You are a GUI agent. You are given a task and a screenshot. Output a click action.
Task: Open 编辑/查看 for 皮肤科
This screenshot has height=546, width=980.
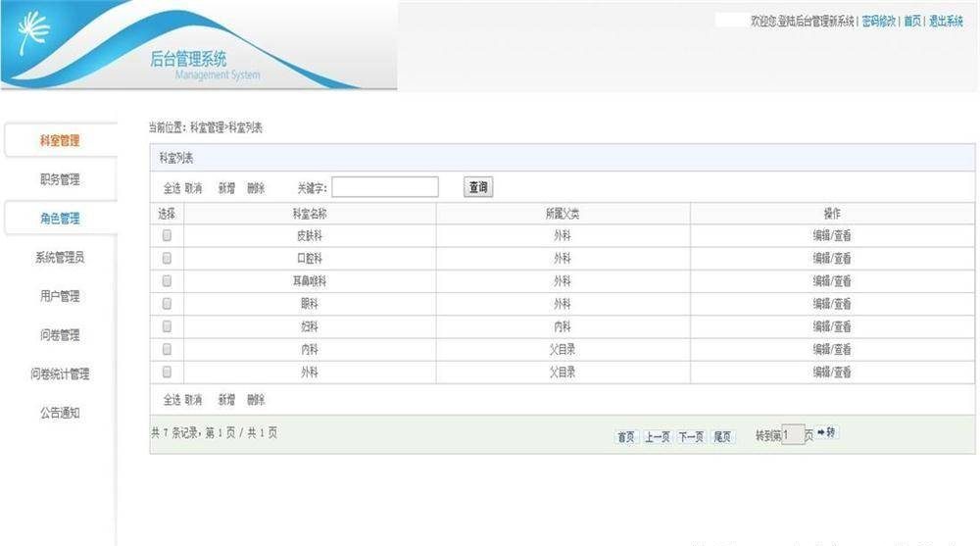pos(832,236)
